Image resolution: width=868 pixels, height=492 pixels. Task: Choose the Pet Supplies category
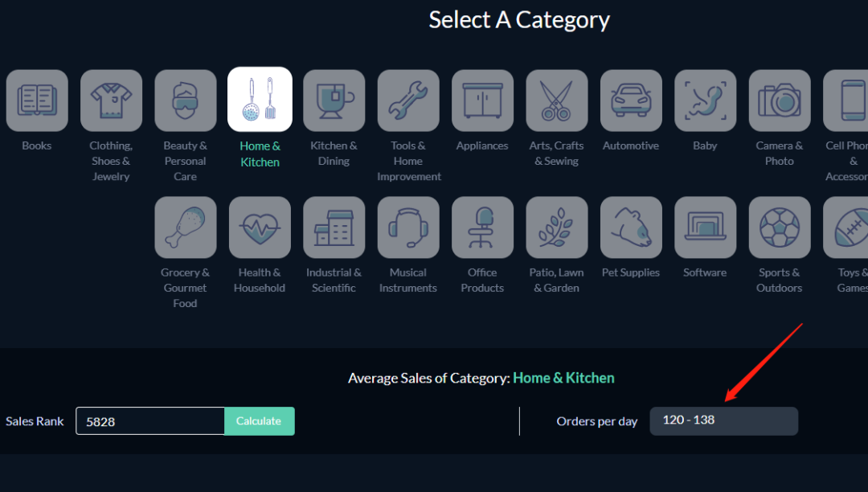(x=631, y=227)
